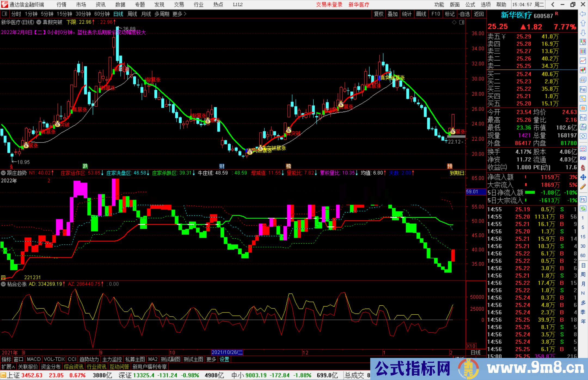588x380 pixels.
Task: Open the f(x) formula icon
Action: coord(583,127)
